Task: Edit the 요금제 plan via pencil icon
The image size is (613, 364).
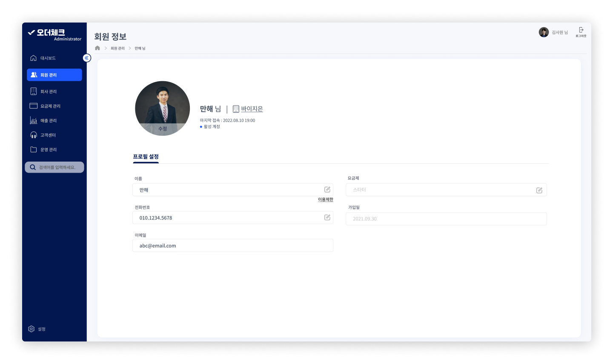Action: click(x=539, y=190)
